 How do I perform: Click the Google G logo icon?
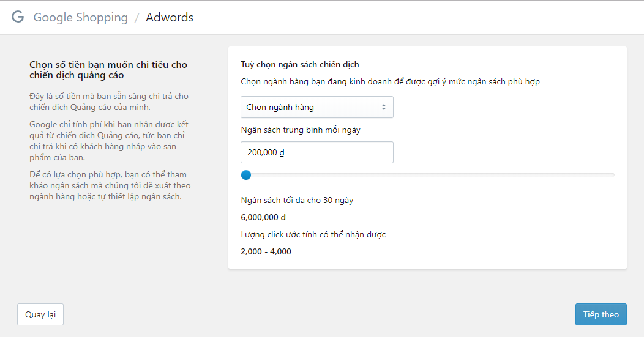18,17
